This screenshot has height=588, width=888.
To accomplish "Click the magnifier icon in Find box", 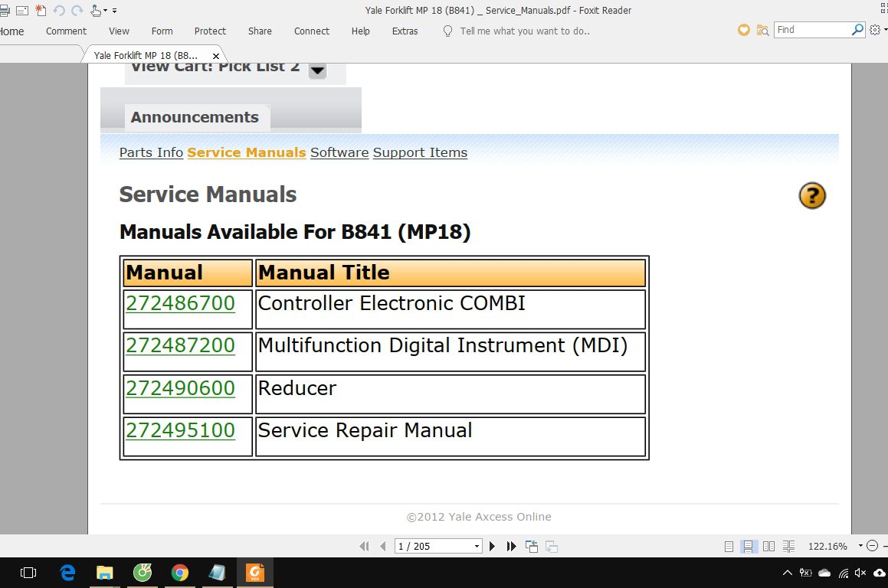I will pos(857,30).
